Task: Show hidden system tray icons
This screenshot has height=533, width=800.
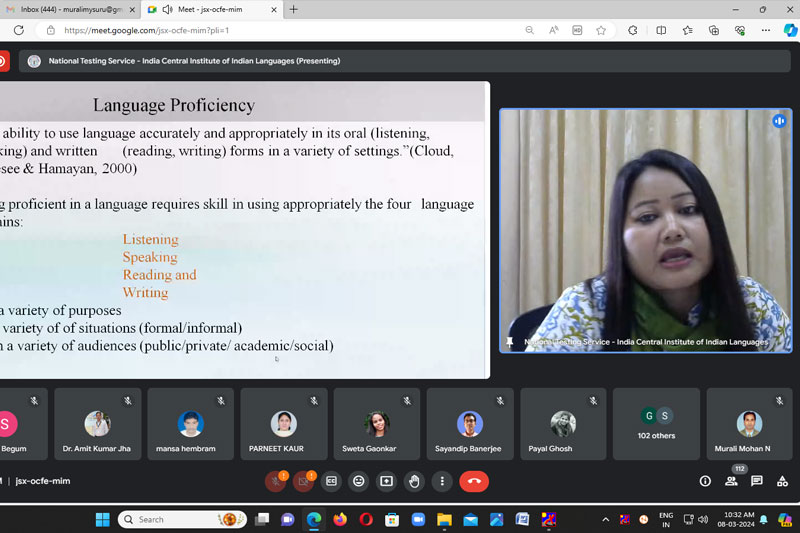Action: point(606,519)
